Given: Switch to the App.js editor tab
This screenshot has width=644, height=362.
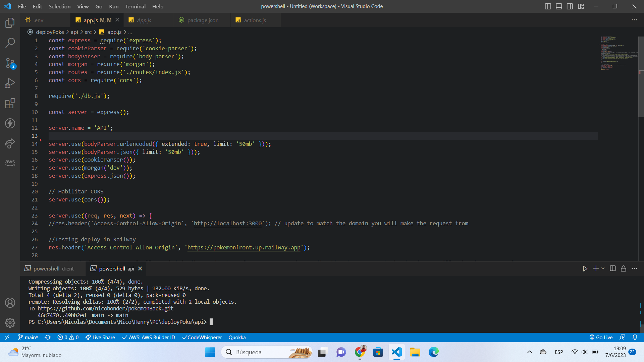Looking at the screenshot, I should 149,20.
